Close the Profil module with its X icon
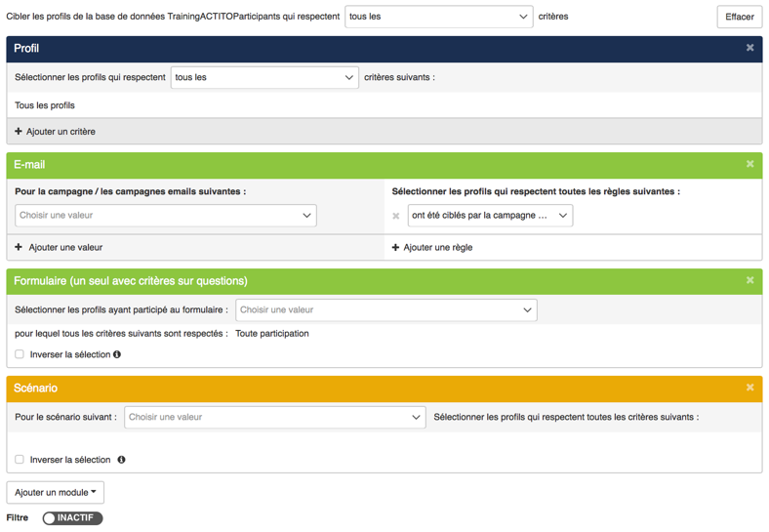 pos(749,48)
